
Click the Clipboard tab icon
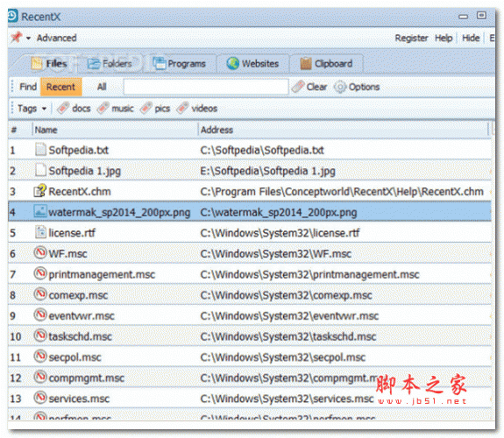pos(306,63)
